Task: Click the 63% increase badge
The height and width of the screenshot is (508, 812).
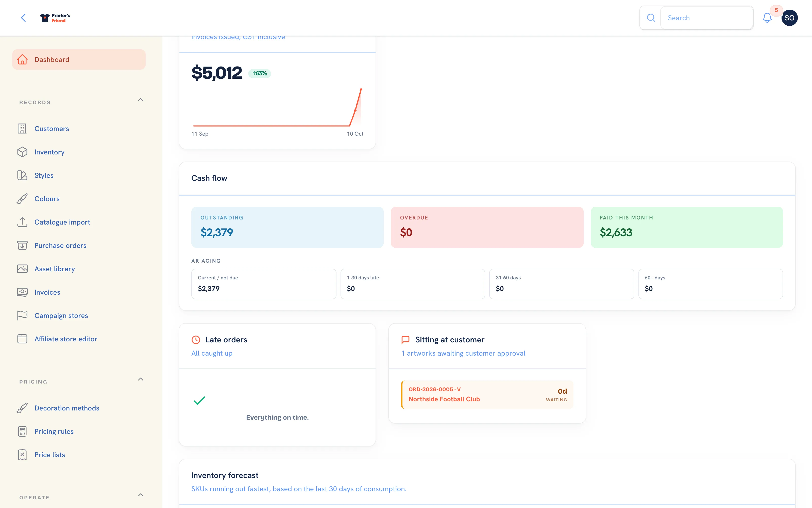Action: click(x=260, y=73)
